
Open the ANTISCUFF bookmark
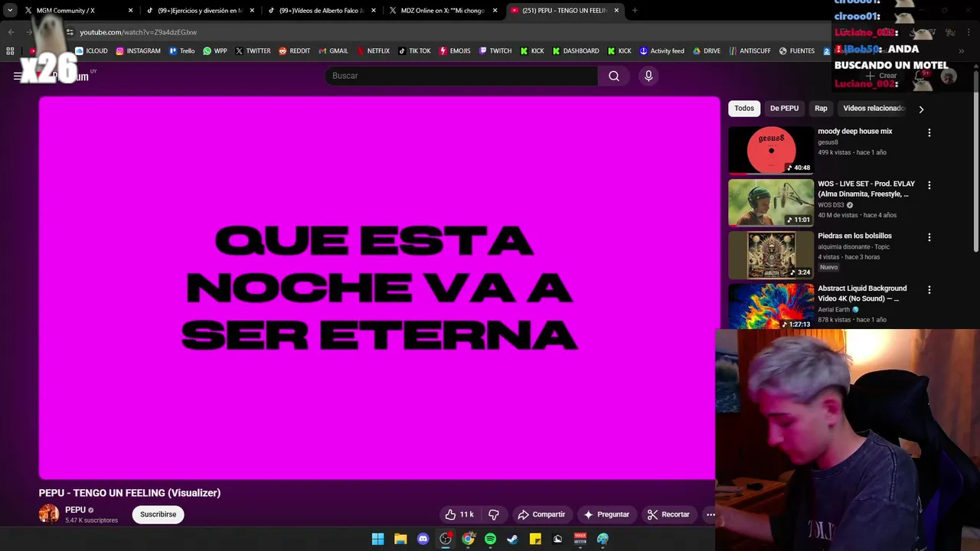(750, 51)
